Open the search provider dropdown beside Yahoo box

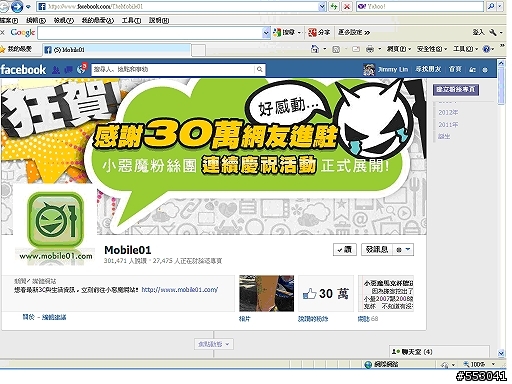(x=500, y=6)
